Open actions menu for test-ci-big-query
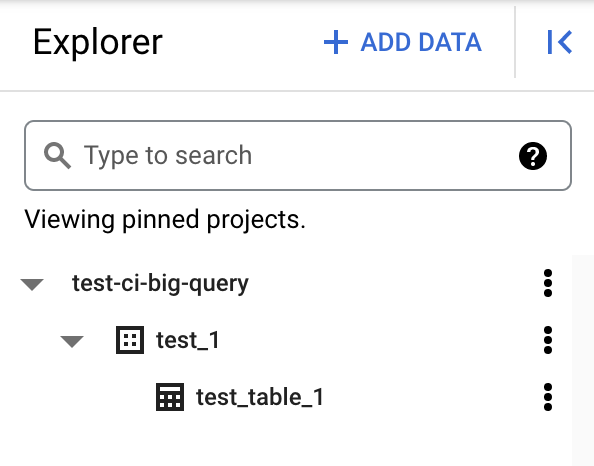 (x=547, y=283)
